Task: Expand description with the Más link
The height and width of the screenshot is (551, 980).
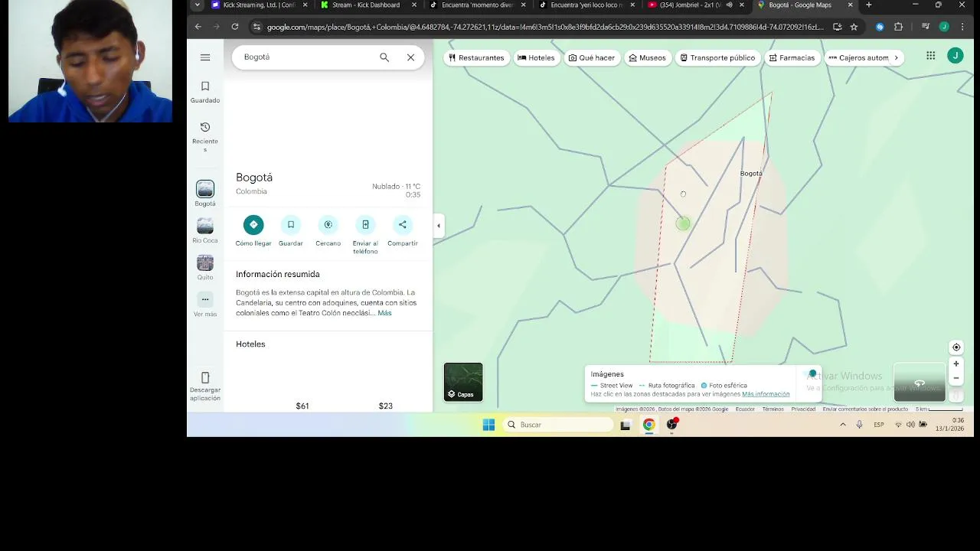Action: 384,313
